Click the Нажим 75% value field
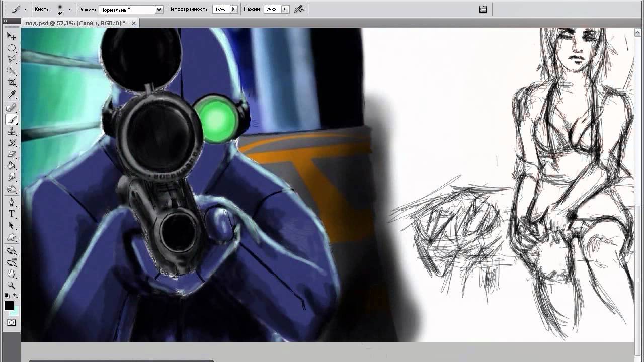Image resolution: width=644 pixels, height=362 pixels. (x=272, y=9)
